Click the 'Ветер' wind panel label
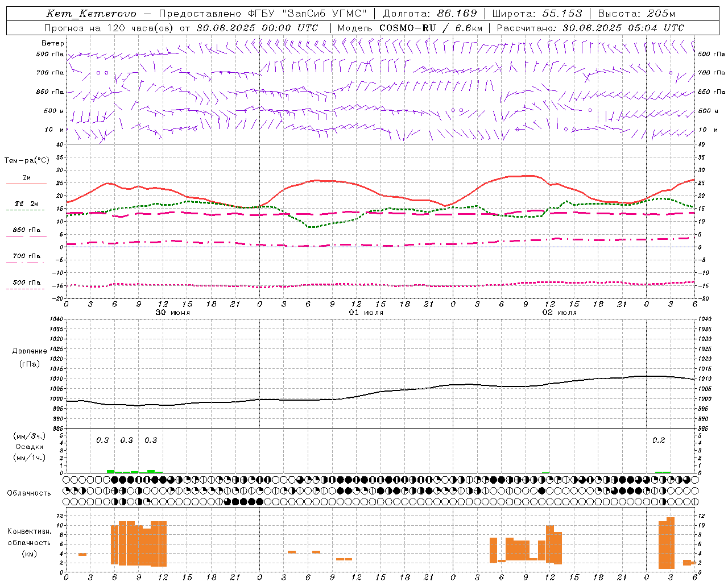Screen dimensions: 728x582 [53, 43]
